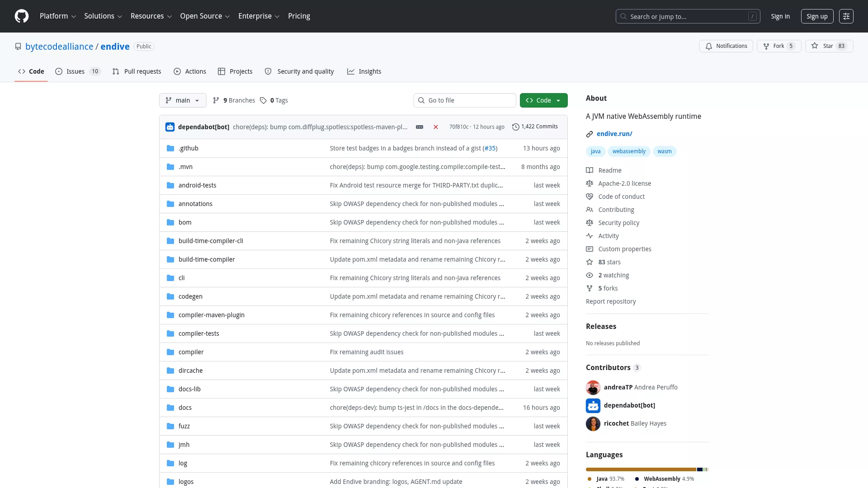Open the Projects tab
Image resolution: width=868 pixels, height=488 pixels.
[235, 71]
